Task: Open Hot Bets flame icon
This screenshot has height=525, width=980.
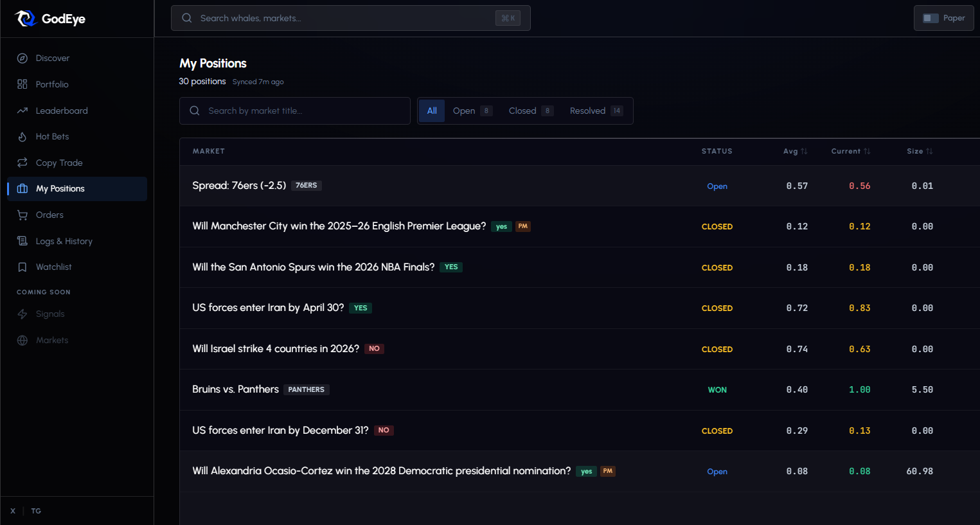Action: (22, 137)
